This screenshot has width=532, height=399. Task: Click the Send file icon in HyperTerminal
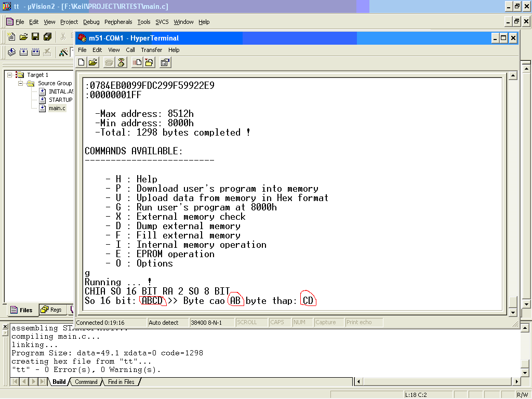click(137, 62)
